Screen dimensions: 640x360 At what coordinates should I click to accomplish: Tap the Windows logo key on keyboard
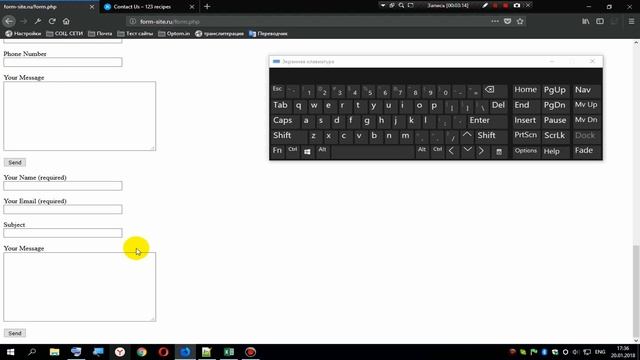pos(307,151)
